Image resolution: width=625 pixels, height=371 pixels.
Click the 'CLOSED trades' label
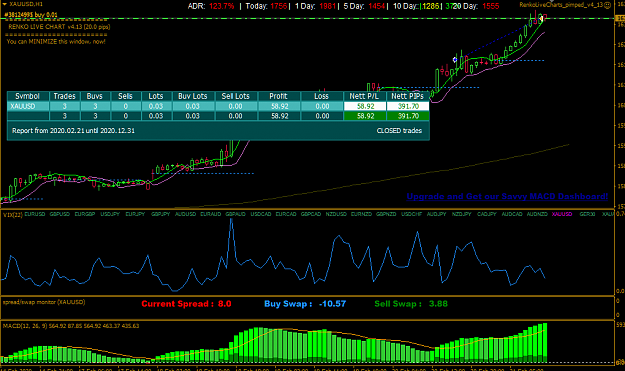(399, 130)
